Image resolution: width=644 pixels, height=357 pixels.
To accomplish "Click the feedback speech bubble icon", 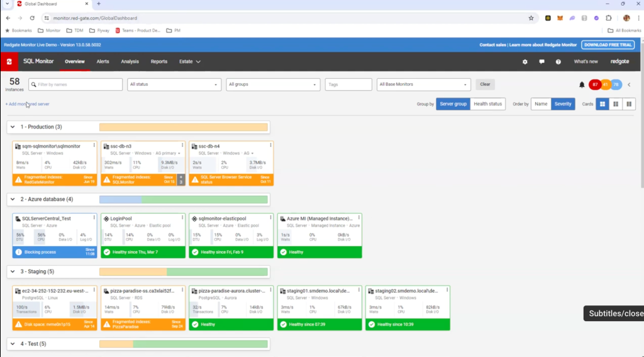I will [x=541, y=62].
